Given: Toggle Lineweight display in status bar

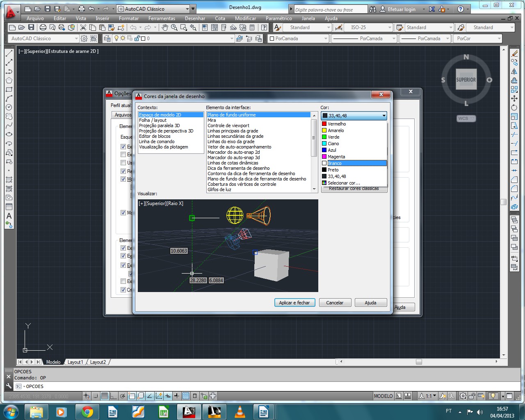Looking at the screenshot, I should (x=177, y=396).
